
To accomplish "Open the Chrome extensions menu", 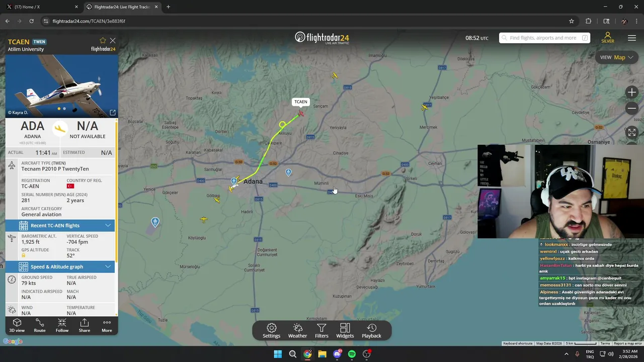I will point(588,21).
